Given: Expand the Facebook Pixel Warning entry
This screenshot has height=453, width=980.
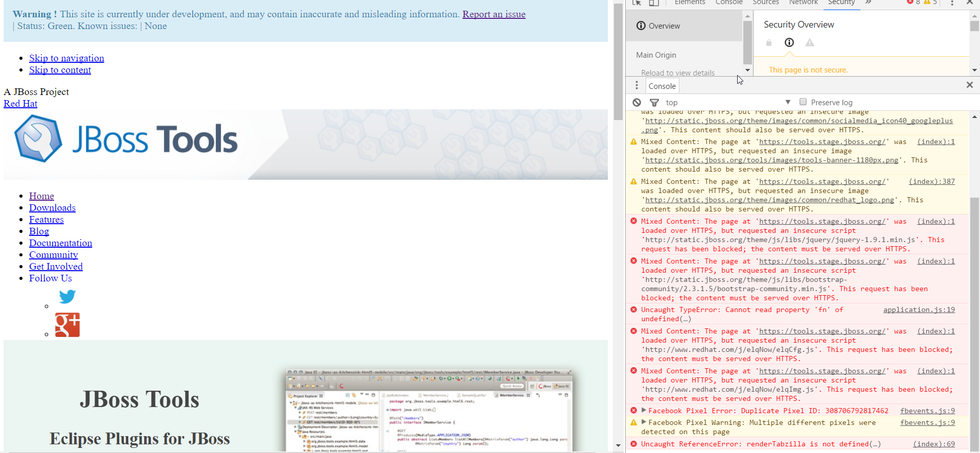Looking at the screenshot, I should point(644,422).
